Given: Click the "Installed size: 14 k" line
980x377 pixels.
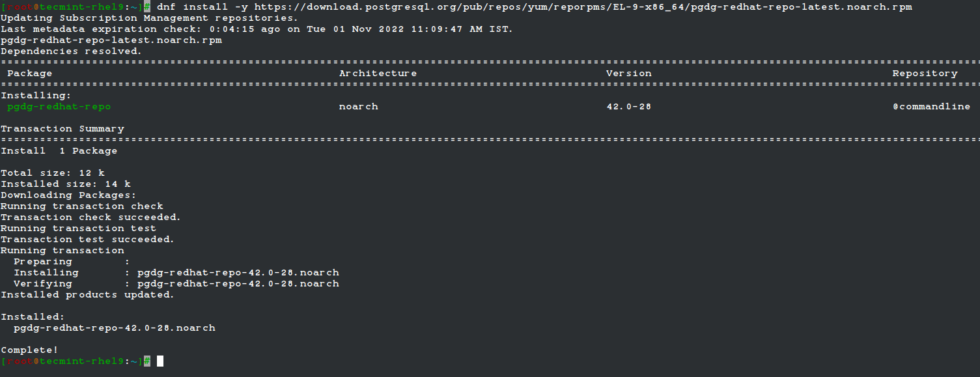Looking at the screenshot, I should [x=66, y=184].
